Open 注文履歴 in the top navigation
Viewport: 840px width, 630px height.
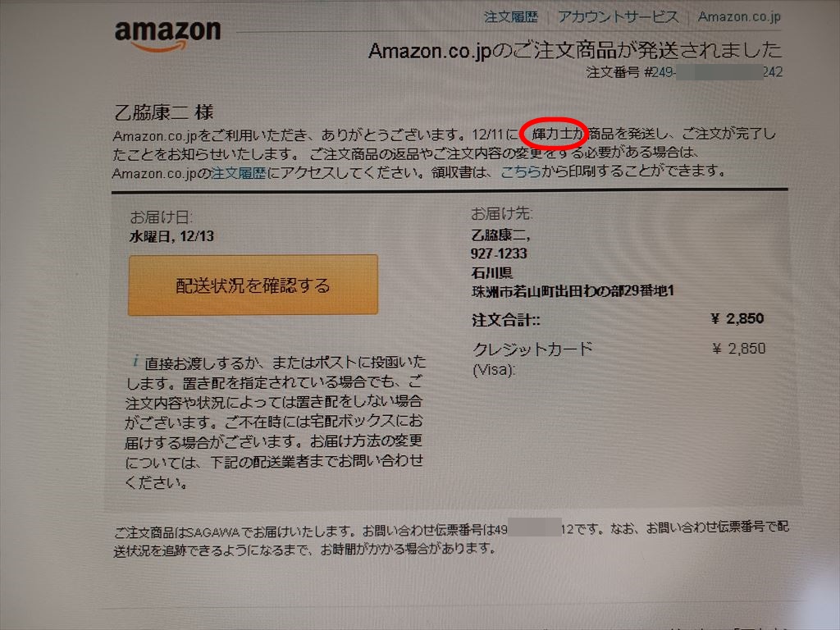pos(510,17)
